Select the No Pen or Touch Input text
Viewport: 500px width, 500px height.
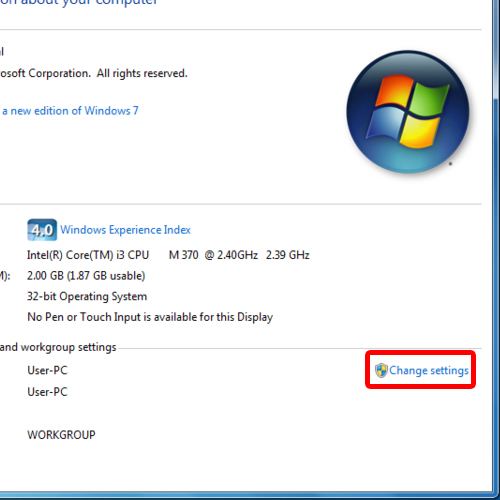(150, 317)
